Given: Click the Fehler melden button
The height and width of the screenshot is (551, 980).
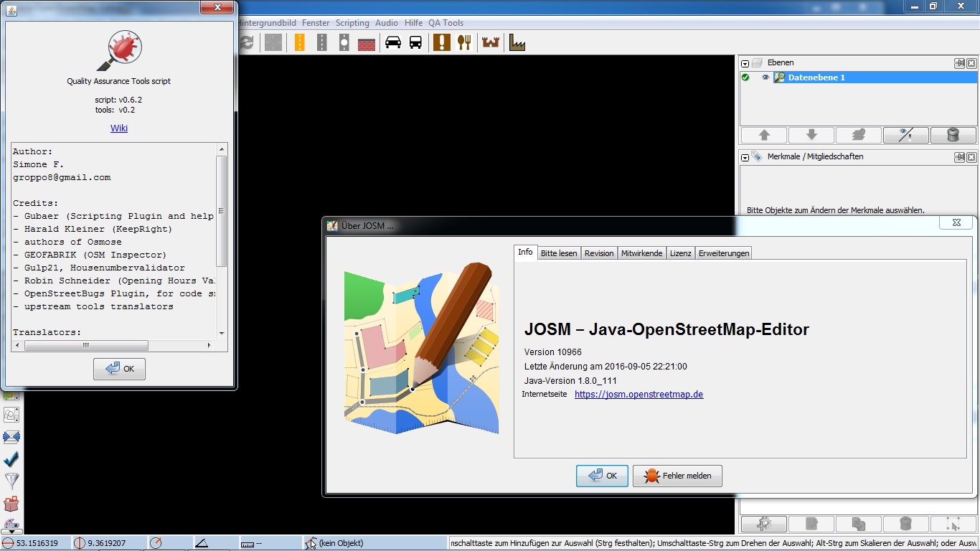Looking at the screenshot, I should 677,476.
